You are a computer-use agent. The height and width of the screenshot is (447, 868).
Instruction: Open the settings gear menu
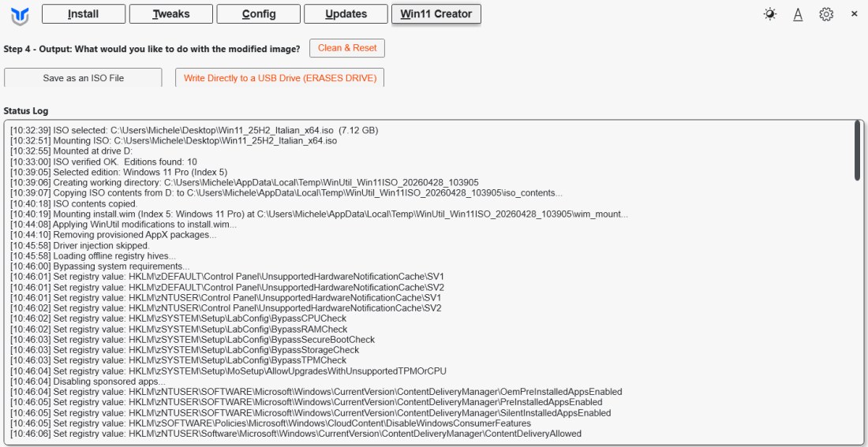(x=826, y=14)
